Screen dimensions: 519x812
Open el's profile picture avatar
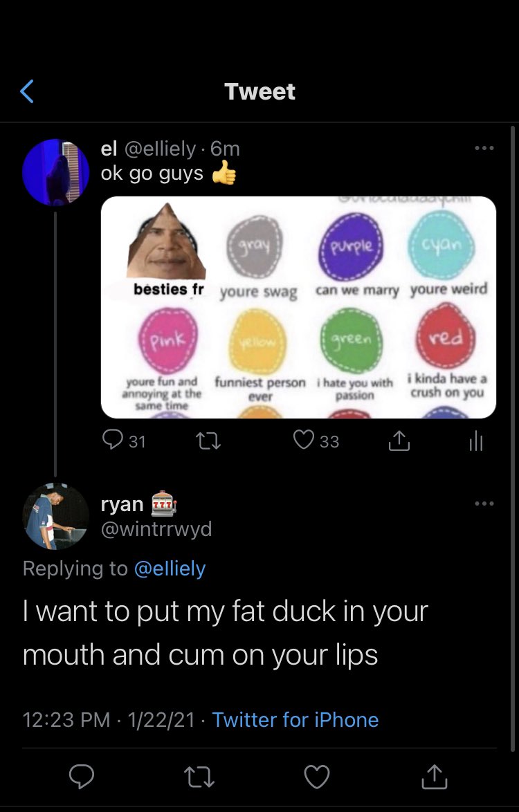tap(55, 172)
